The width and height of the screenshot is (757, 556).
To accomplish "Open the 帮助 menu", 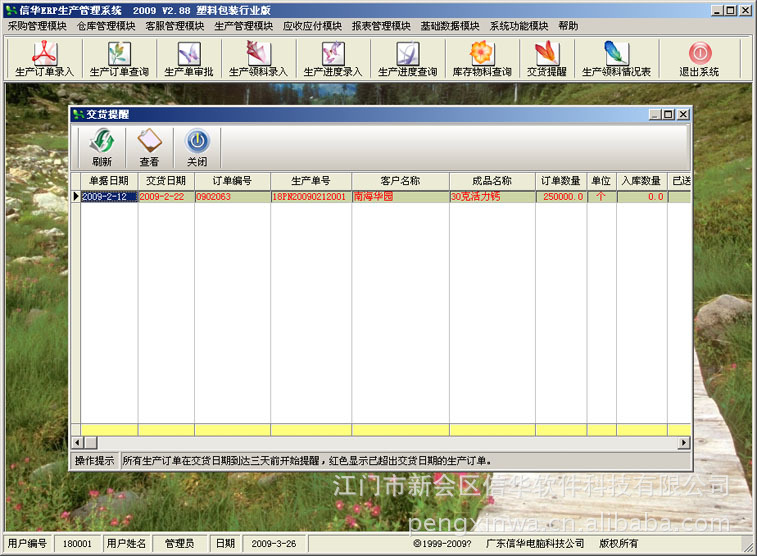I will [568, 26].
